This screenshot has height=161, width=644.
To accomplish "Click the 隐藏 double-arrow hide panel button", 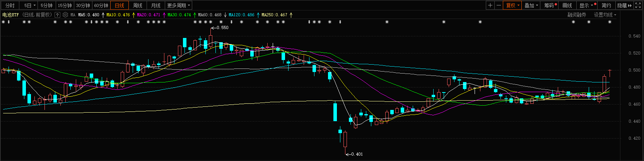I will tap(624, 5).
